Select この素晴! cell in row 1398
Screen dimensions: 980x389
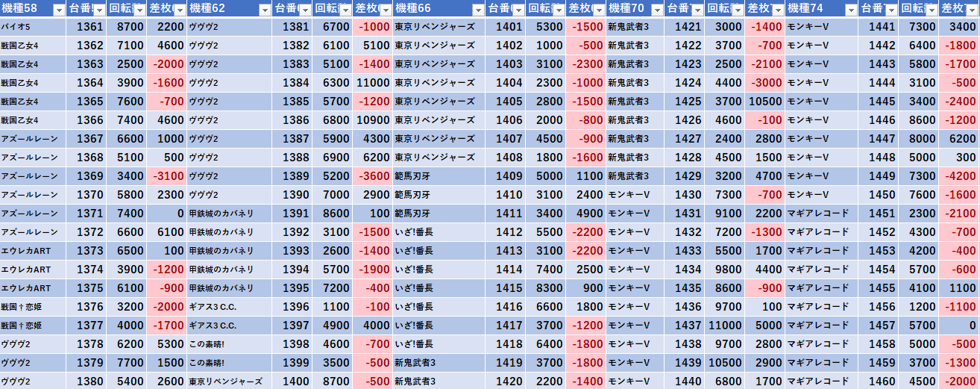[x=229, y=344]
